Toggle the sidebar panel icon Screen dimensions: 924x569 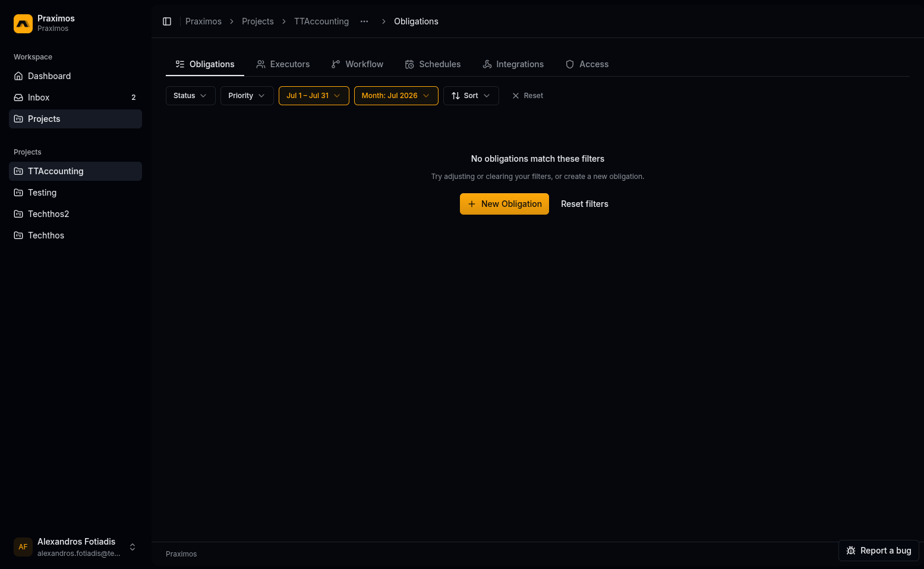click(x=167, y=21)
